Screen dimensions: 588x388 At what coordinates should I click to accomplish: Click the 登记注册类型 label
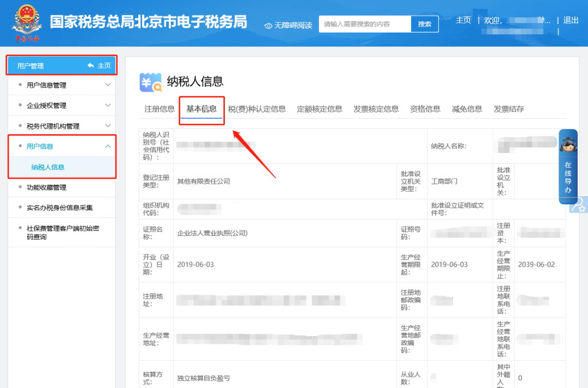tap(156, 181)
